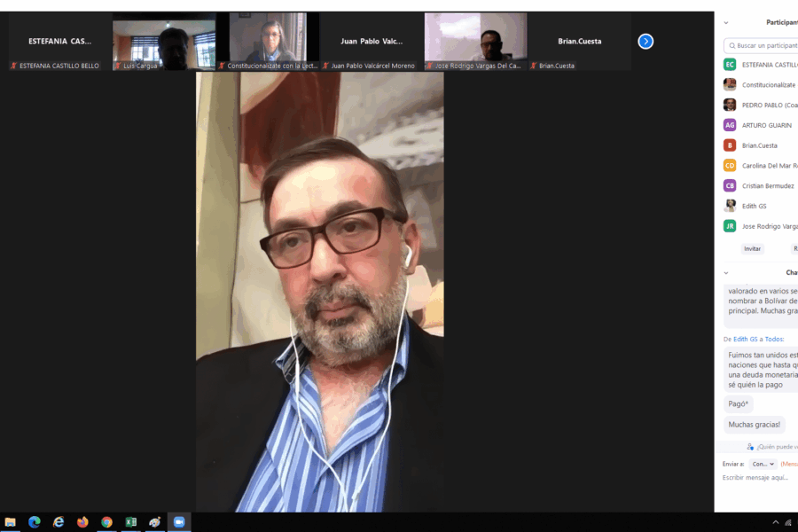This screenshot has width=798, height=532.
Task: Collapse the Chat panel chevron
Action: pos(726,273)
